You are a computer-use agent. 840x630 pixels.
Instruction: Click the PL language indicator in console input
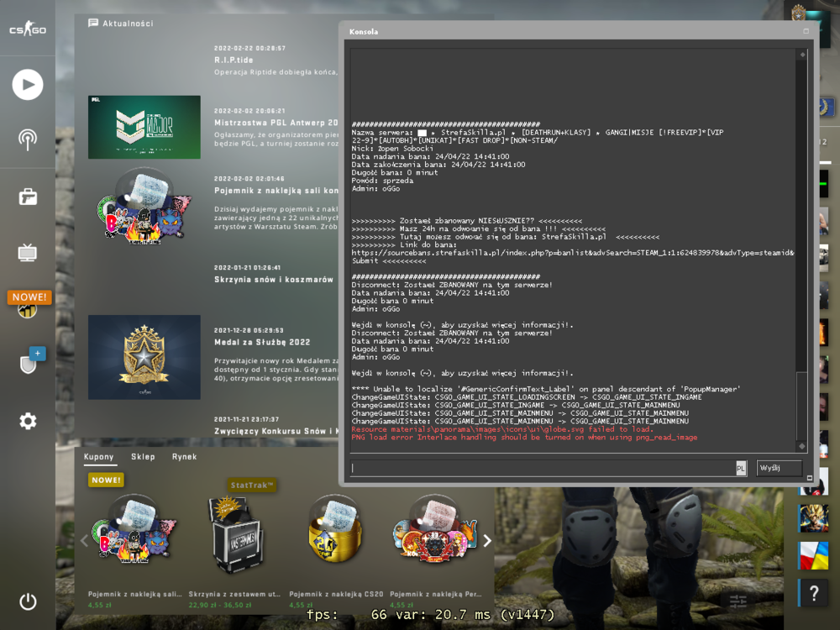tap(741, 468)
